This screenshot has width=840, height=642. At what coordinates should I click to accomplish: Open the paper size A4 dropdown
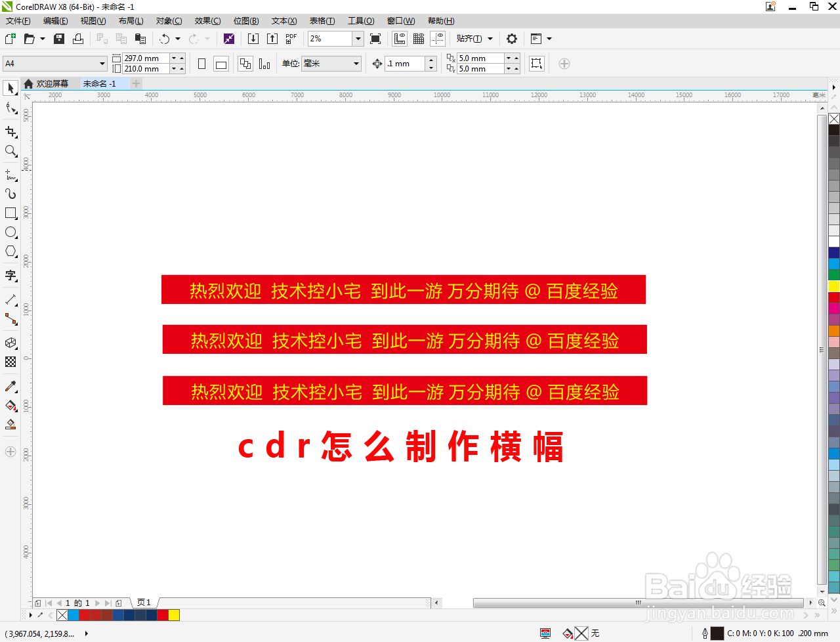pyautogui.click(x=102, y=63)
